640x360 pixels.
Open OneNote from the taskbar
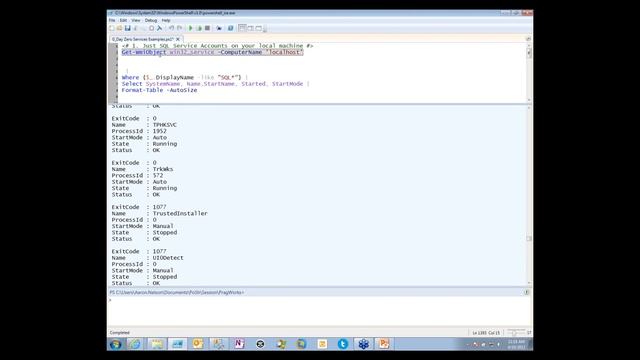(x=239, y=344)
